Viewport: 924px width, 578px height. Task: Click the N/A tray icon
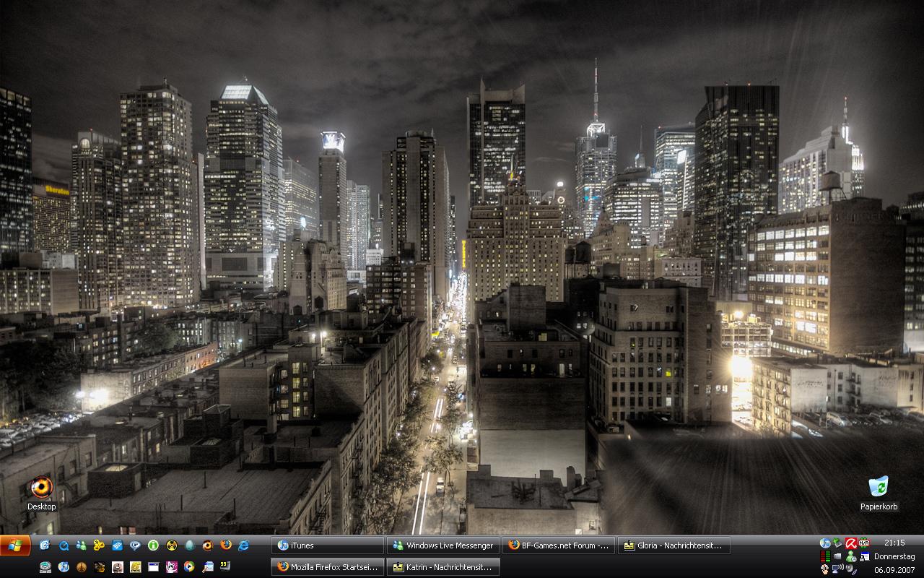864,543
